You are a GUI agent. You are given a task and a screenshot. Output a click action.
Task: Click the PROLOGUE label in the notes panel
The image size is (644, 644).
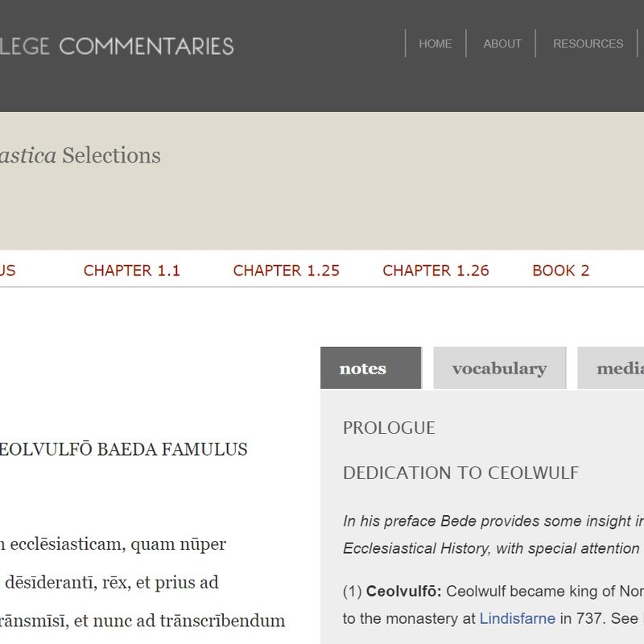(390, 428)
